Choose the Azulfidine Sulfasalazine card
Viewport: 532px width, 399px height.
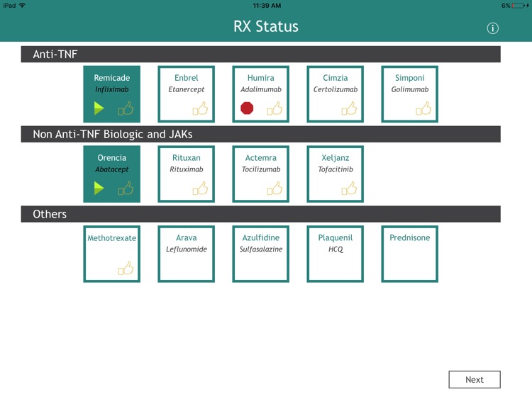tap(260, 254)
